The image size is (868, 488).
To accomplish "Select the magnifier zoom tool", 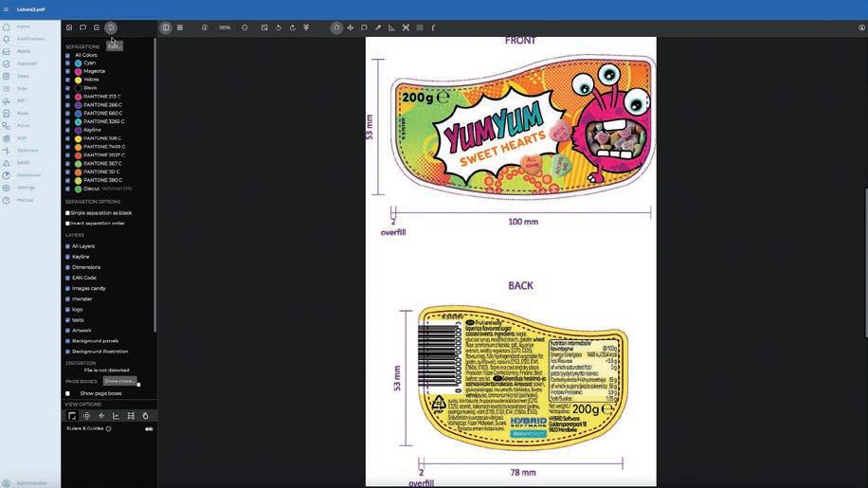I will click(x=336, y=27).
